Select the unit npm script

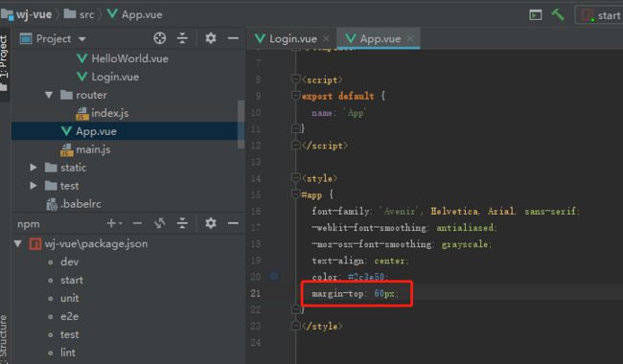coord(70,298)
